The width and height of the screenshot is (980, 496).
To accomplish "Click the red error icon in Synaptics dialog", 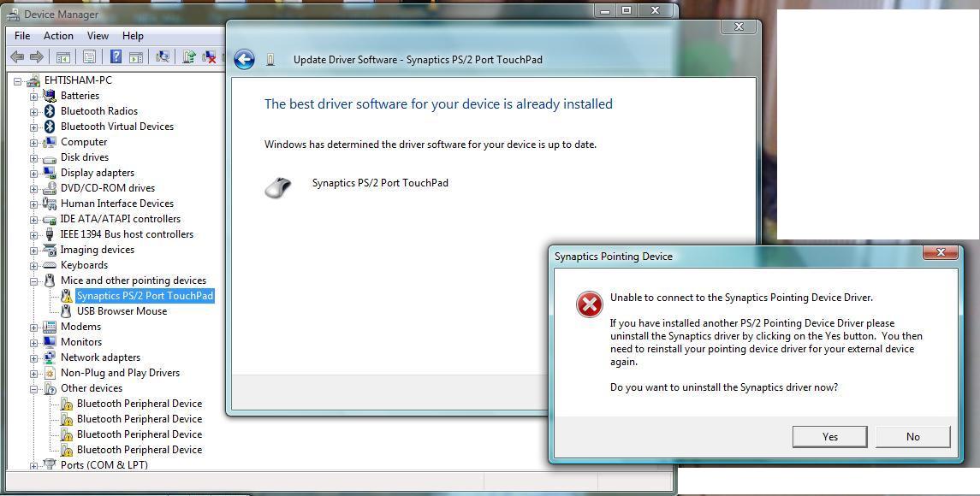I will (589, 304).
